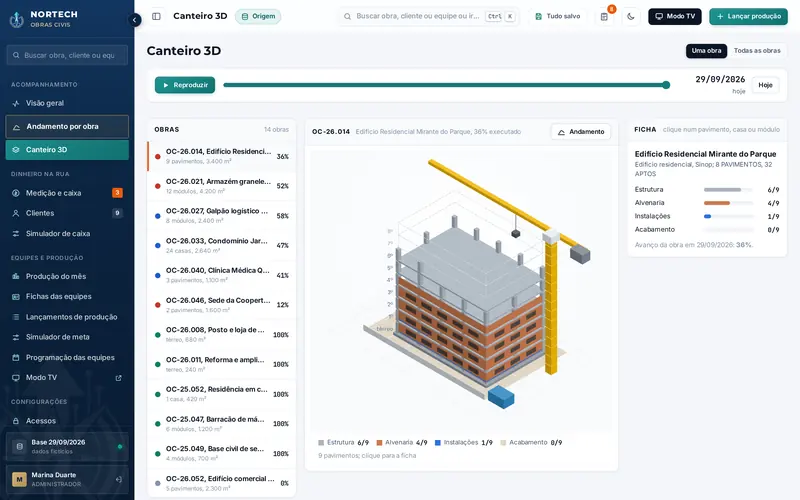Select obra OC-26.027 Galpão logístico
Screen dimensions: 800x500
[x=221, y=216]
